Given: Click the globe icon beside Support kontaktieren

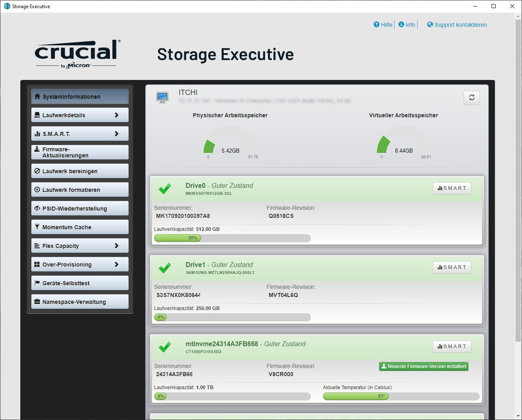Looking at the screenshot, I should tap(430, 25).
